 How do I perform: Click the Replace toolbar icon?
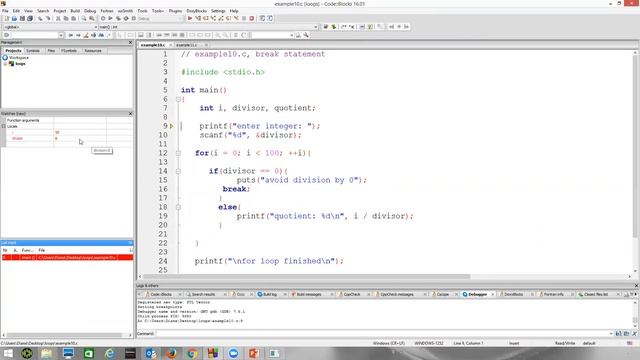pyautogui.click(x=91, y=18)
